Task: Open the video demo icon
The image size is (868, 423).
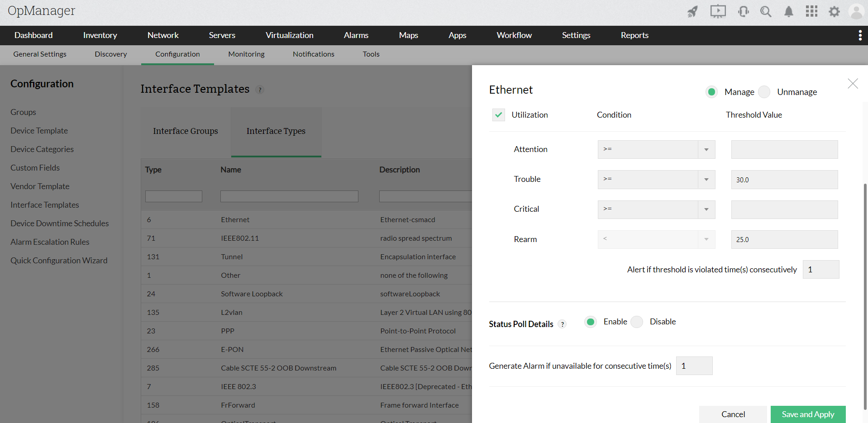Action: click(x=718, y=11)
